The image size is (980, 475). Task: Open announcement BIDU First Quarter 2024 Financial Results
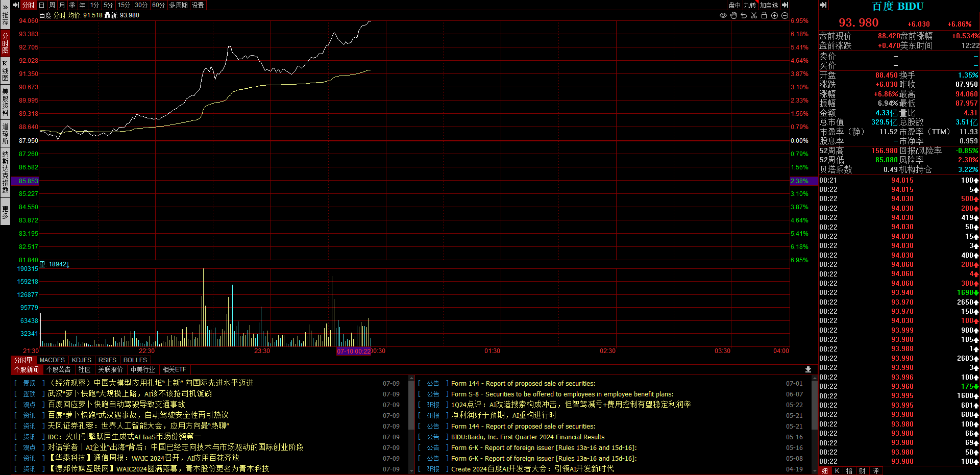pos(528,437)
